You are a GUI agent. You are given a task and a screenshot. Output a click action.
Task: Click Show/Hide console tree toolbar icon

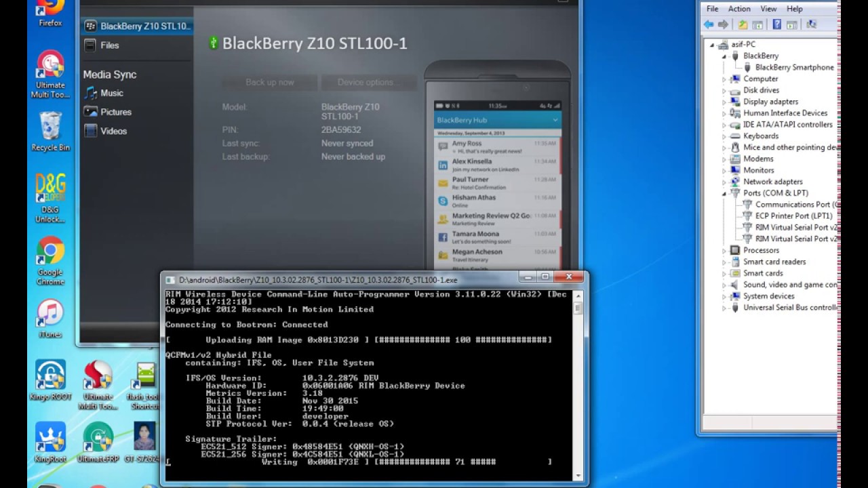pos(757,24)
